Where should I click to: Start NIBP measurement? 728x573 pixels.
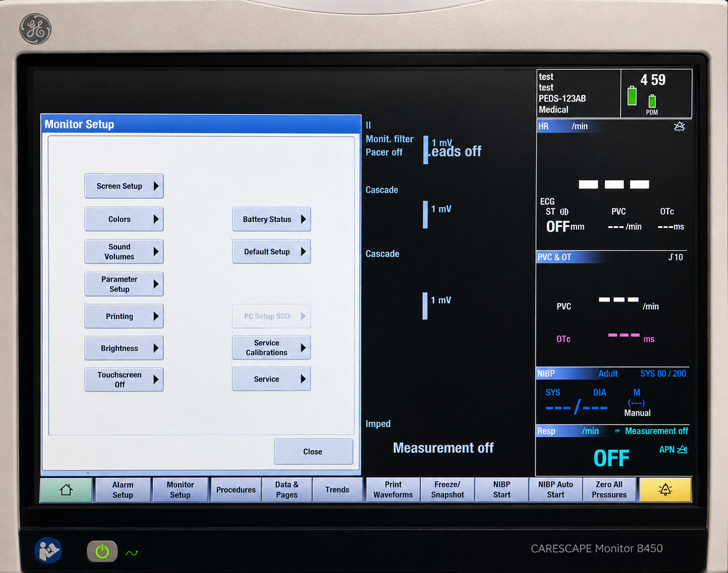coord(502,490)
